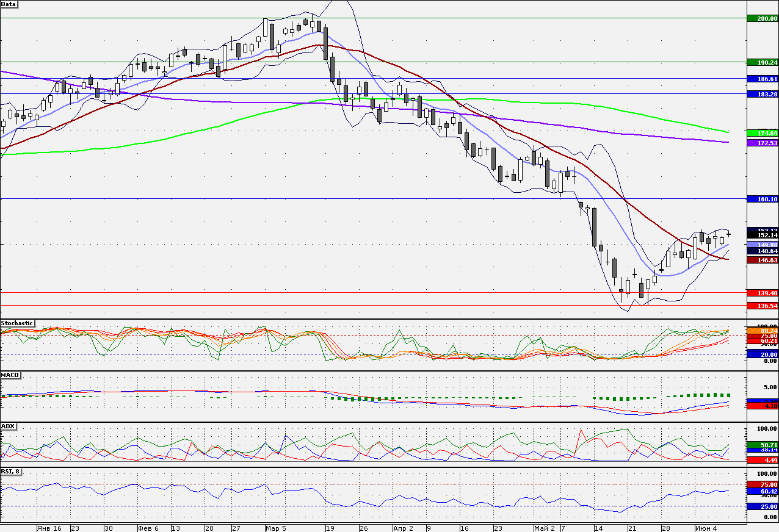
Task: Select the blue 186.61 price level tag
Action: coord(763,79)
